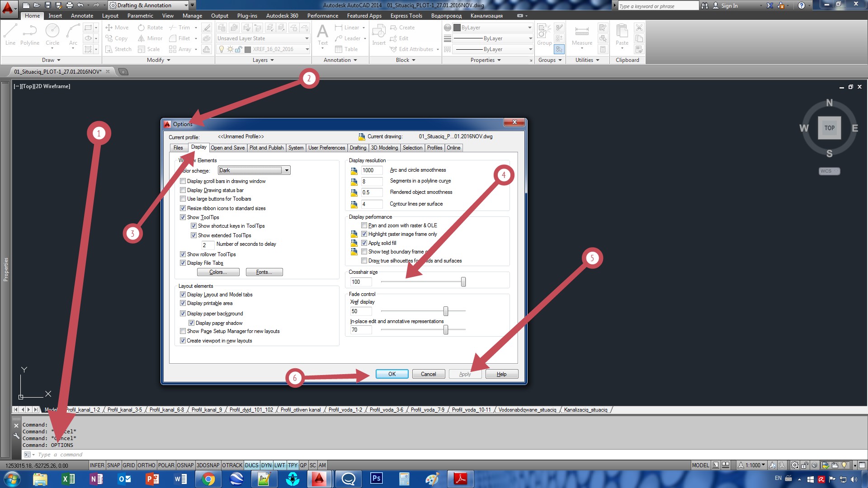Screen dimensions: 868x488
Task: Click the Colors button in Display tab
Action: click(x=217, y=272)
